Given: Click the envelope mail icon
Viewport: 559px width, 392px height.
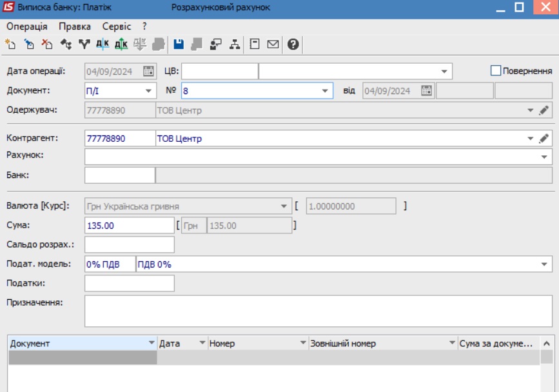Looking at the screenshot, I should (273, 44).
